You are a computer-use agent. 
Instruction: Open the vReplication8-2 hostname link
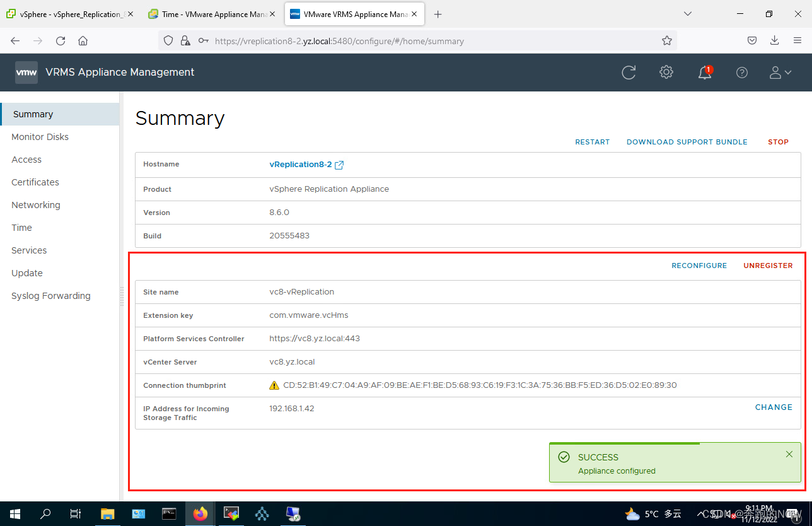(300, 165)
